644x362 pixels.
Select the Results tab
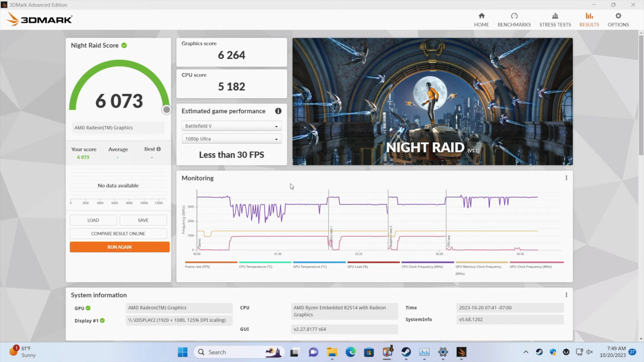(x=589, y=20)
